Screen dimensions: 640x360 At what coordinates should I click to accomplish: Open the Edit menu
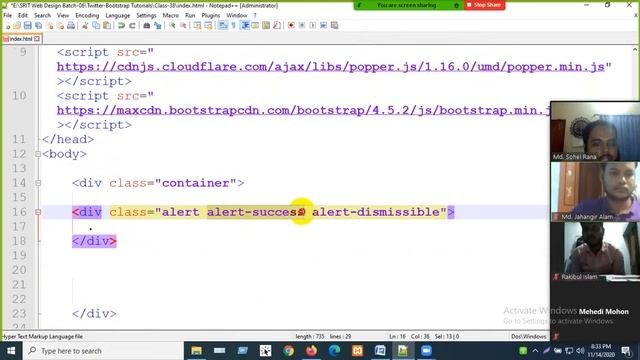pos(23,15)
